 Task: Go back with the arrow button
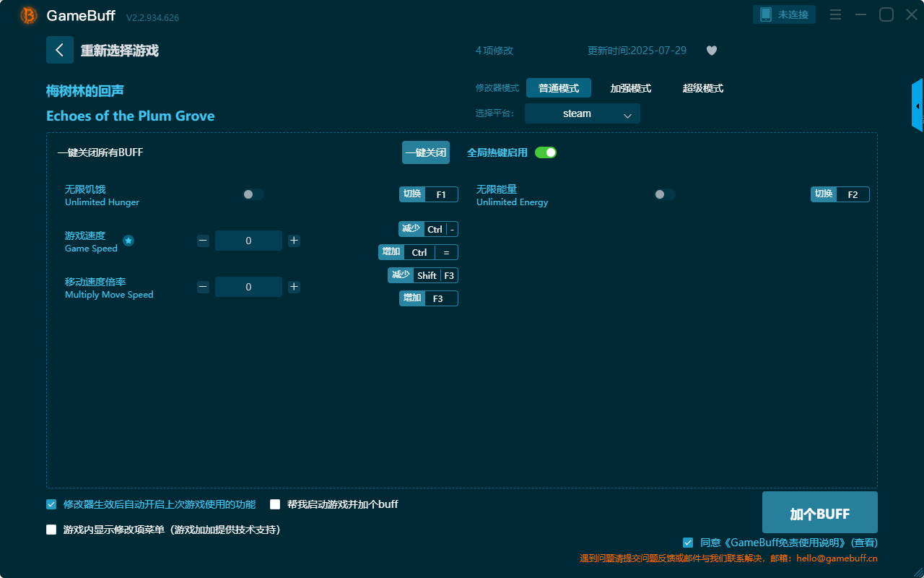coord(60,50)
